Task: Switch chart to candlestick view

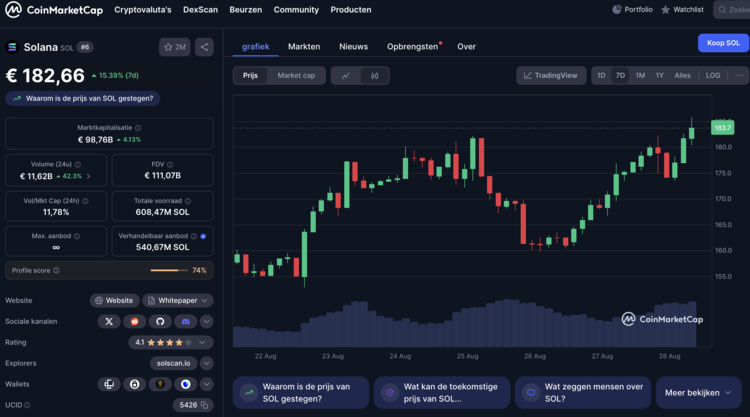Action: pos(374,75)
